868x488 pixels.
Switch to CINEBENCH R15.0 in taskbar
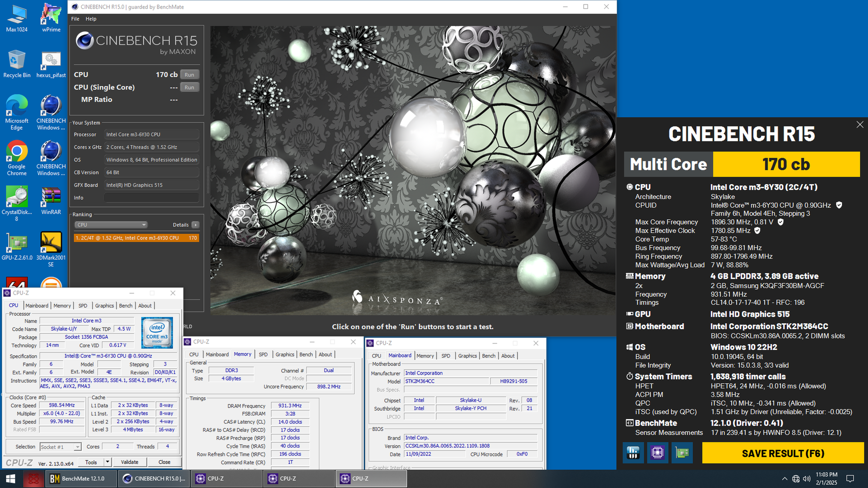pos(154,479)
